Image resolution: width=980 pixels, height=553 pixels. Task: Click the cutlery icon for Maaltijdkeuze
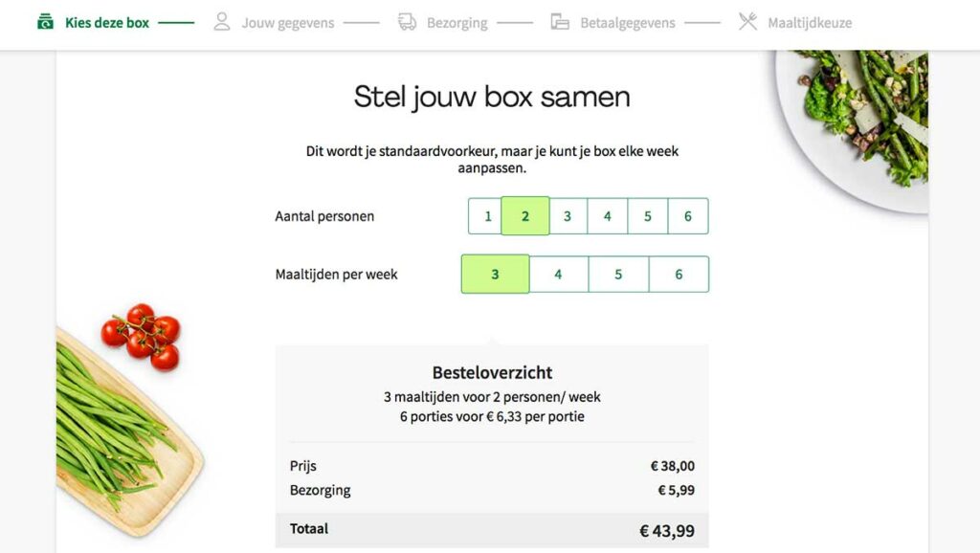coord(747,22)
